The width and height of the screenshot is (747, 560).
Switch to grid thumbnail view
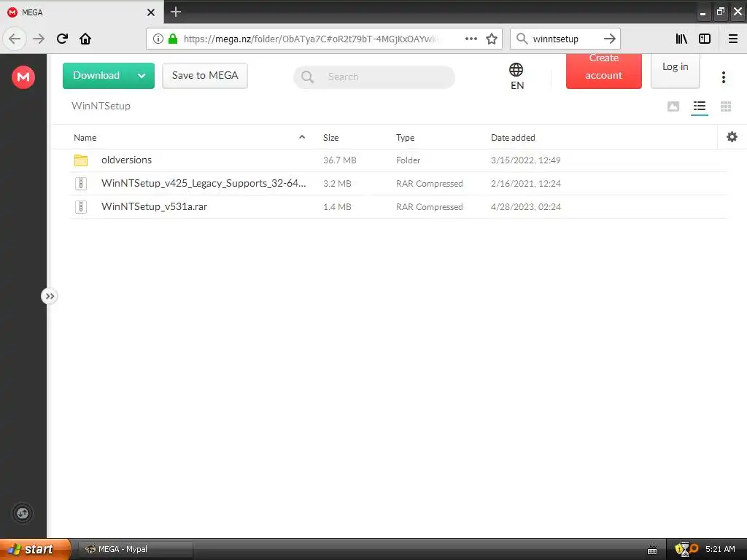(x=726, y=106)
